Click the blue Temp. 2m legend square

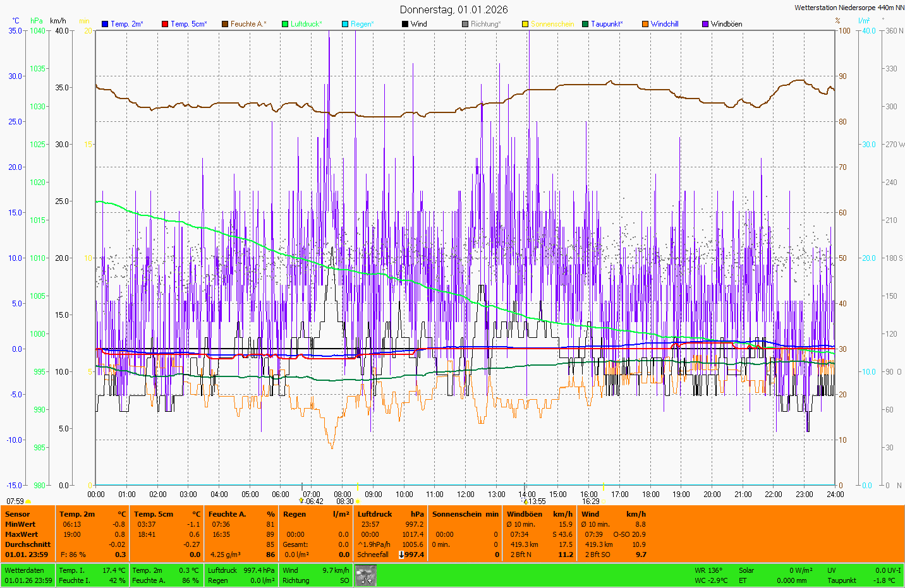[x=105, y=24]
